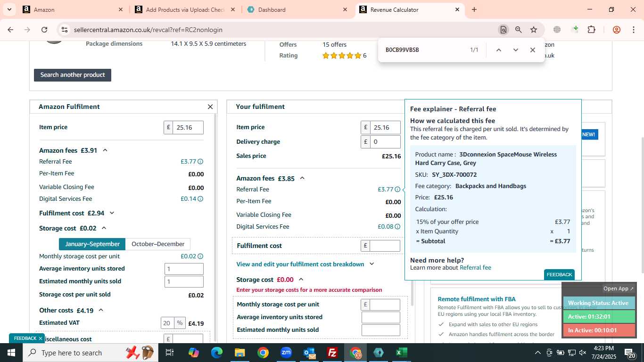Open Excel from the taskbar
Image resolution: width=644 pixels, height=362 pixels.
coord(401,353)
